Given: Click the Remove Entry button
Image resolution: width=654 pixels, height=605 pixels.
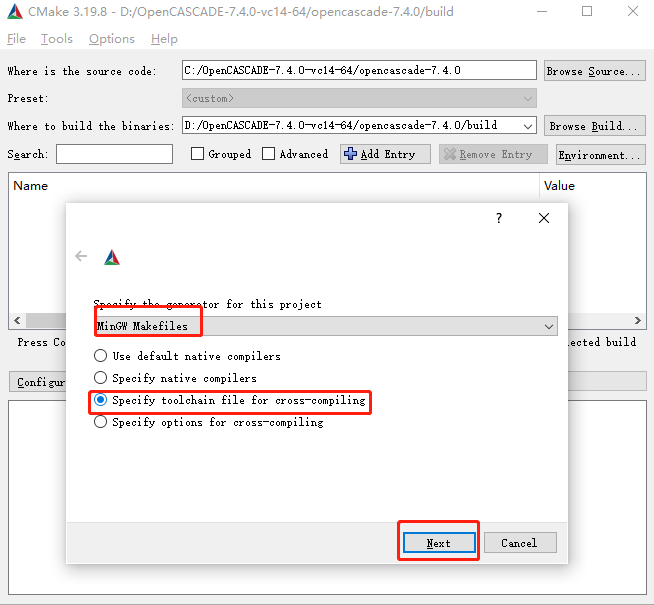Looking at the screenshot, I should 493,154.
